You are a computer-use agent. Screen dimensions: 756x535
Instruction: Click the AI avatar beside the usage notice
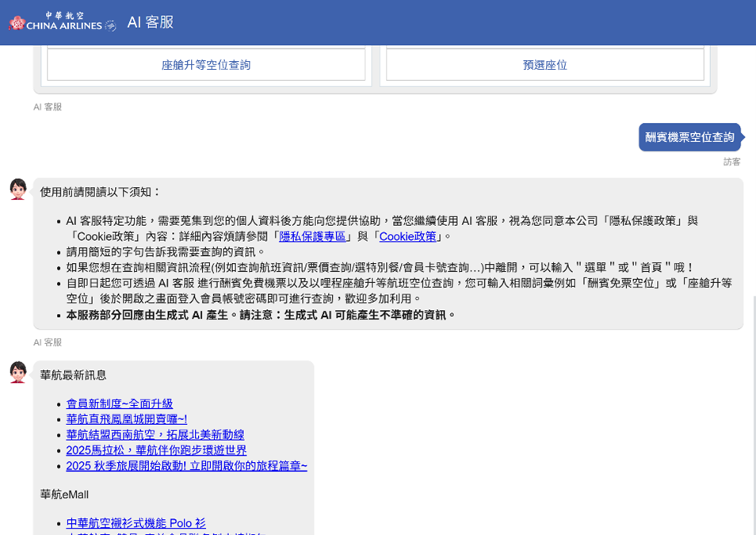[x=17, y=189]
